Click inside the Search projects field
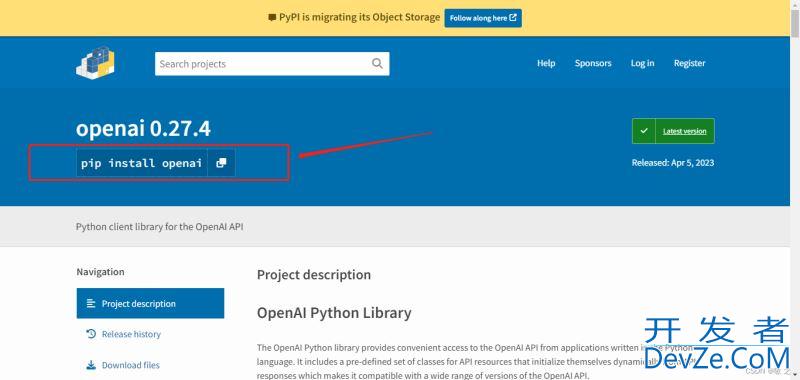This screenshot has height=380, width=800. [x=272, y=64]
